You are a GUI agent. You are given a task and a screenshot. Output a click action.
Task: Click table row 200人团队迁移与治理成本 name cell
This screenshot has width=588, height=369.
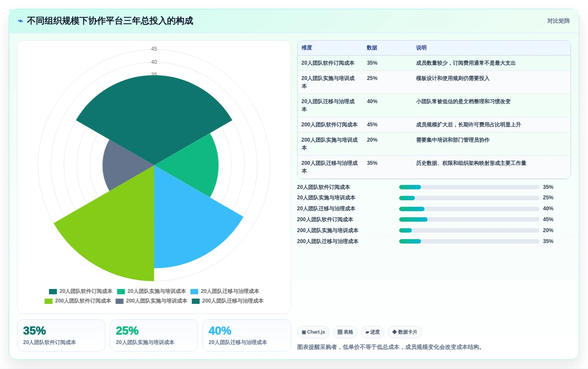pyautogui.click(x=330, y=167)
